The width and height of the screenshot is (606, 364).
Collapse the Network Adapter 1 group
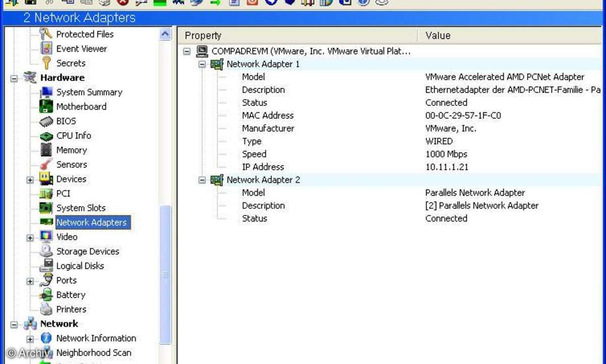tap(202, 64)
